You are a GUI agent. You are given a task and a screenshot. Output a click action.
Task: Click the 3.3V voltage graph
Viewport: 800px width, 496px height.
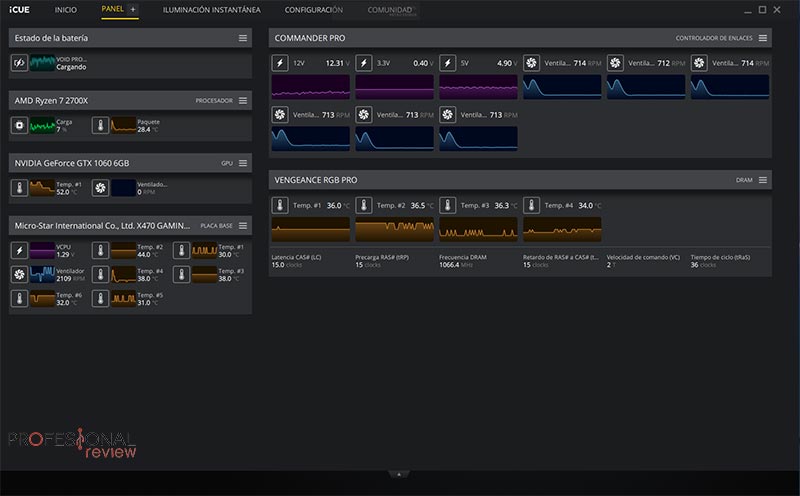394,87
